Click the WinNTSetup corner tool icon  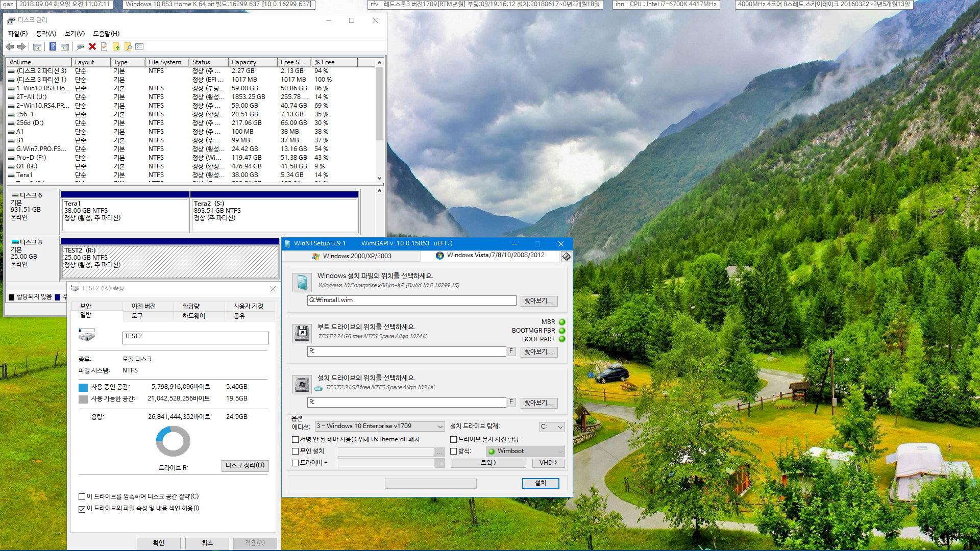coord(566,257)
